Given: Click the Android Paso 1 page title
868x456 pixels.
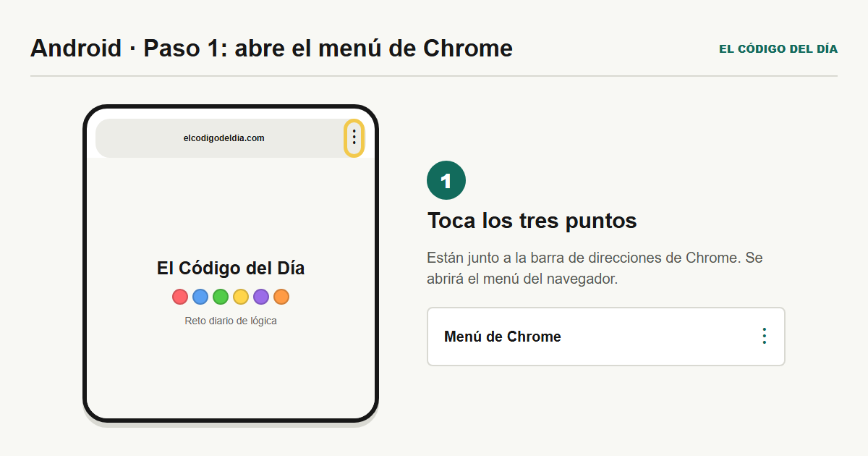Looking at the screenshot, I should click(x=271, y=48).
